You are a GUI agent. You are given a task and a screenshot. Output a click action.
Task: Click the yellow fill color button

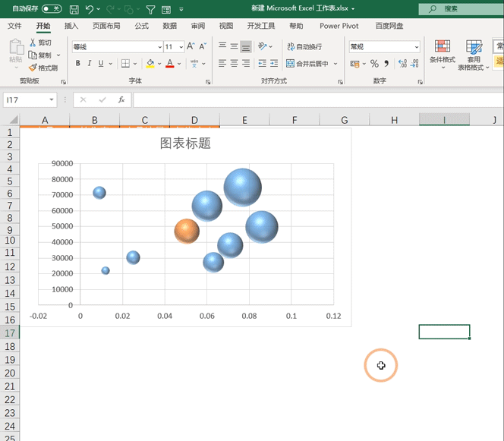click(150, 64)
